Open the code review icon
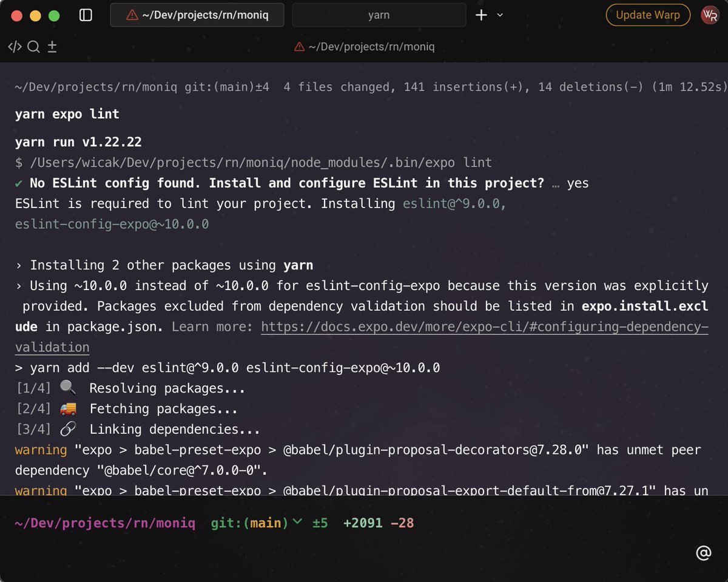 pyautogui.click(x=15, y=47)
